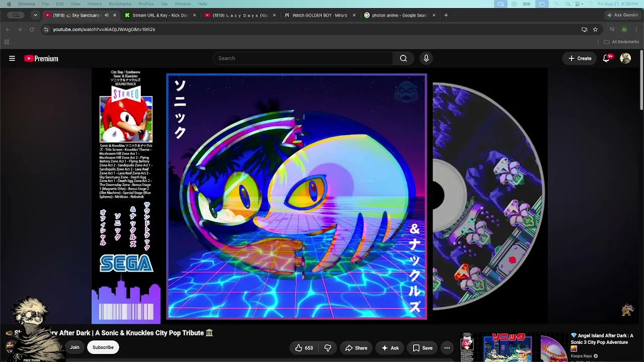Open a new browser tab
Screen dimensions: 644x362
(446, 15)
